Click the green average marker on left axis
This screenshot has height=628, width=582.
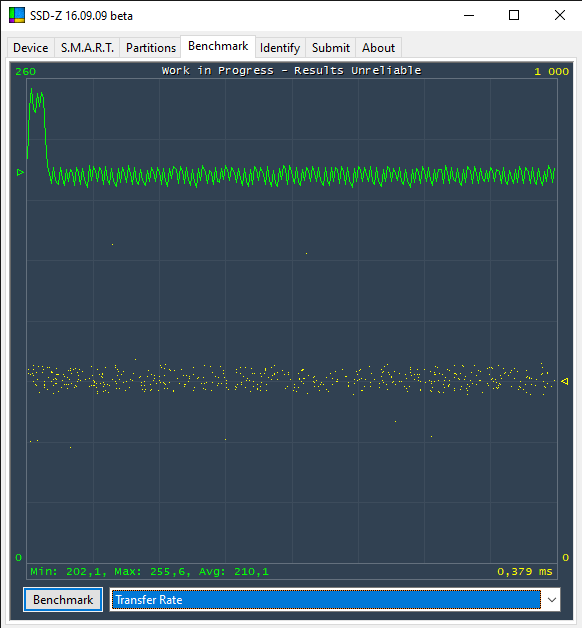point(20,173)
